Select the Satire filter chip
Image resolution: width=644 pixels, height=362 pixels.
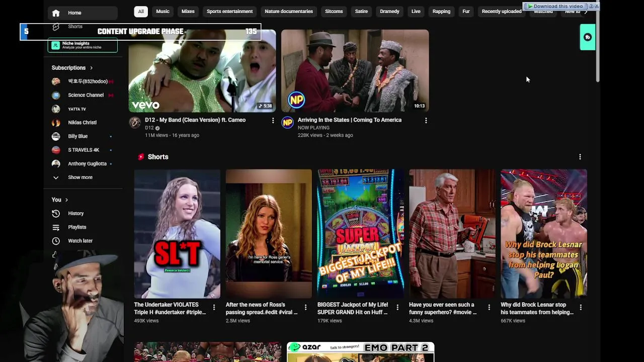tap(361, 12)
